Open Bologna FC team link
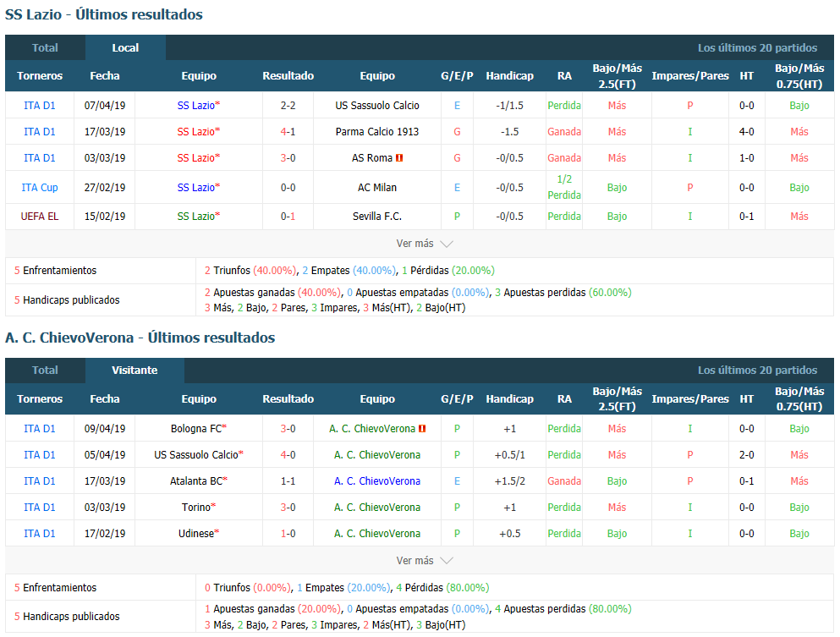 point(196,429)
